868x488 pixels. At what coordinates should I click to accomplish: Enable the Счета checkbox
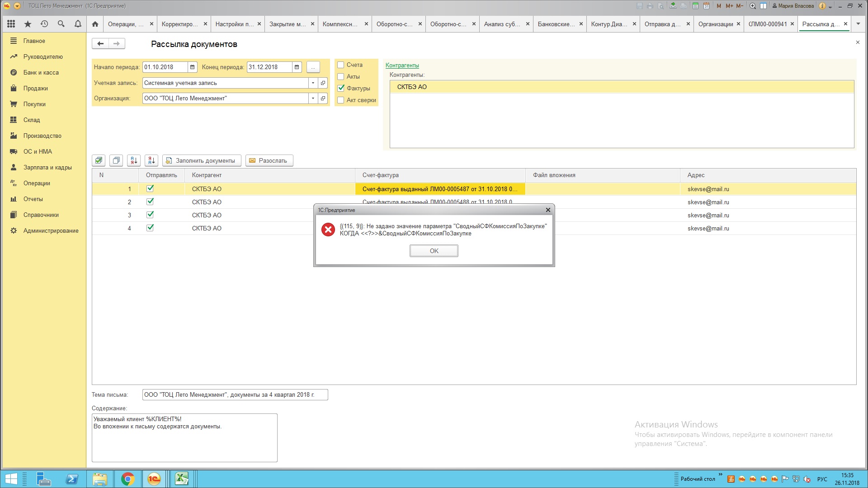coord(341,65)
